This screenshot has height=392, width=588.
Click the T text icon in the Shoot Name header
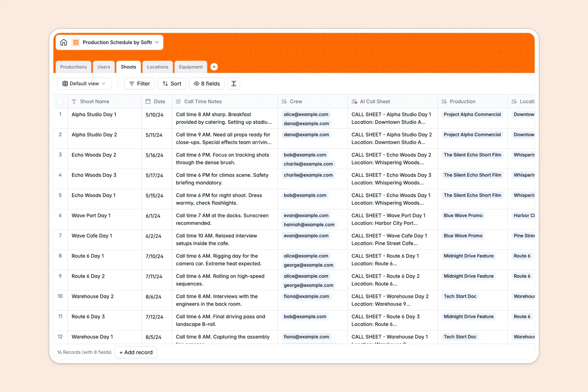click(x=74, y=101)
